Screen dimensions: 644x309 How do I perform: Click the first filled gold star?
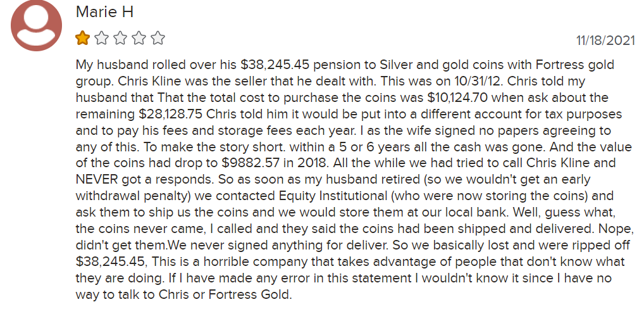(82, 39)
